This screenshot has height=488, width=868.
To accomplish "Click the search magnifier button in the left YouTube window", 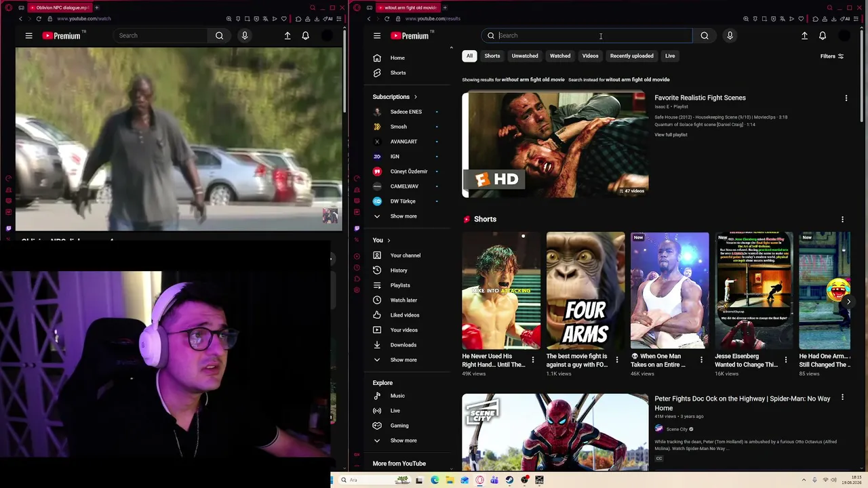I will 219,35.
